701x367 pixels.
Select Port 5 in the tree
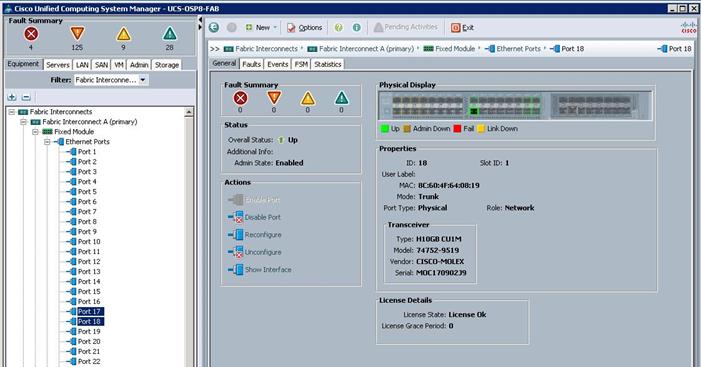pos(87,192)
